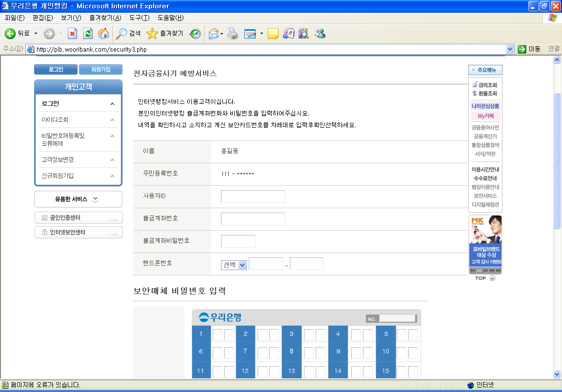
Task: Refresh the page using the green arrows icon
Action: pos(88,34)
